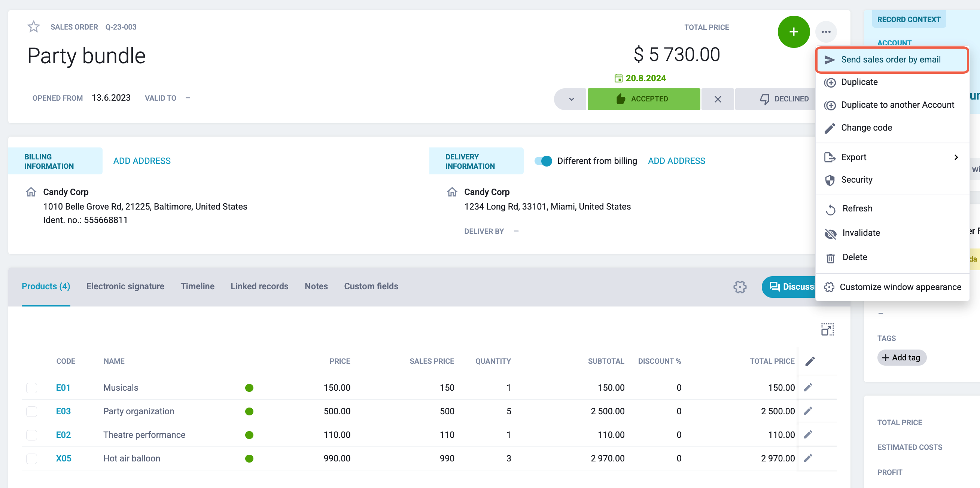
Task: Click the delivery address home icon
Action: tap(452, 192)
